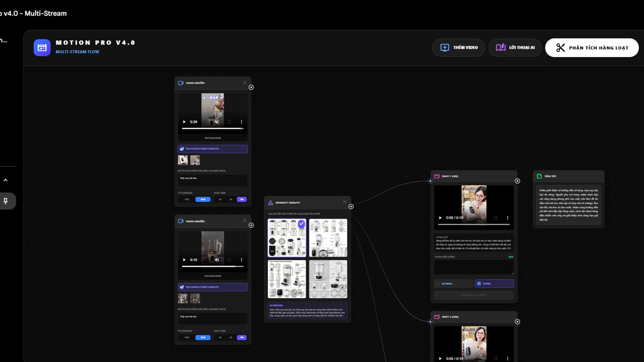
Task: Select All shot time on the 0:10 node
Action: click(x=220, y=337)
